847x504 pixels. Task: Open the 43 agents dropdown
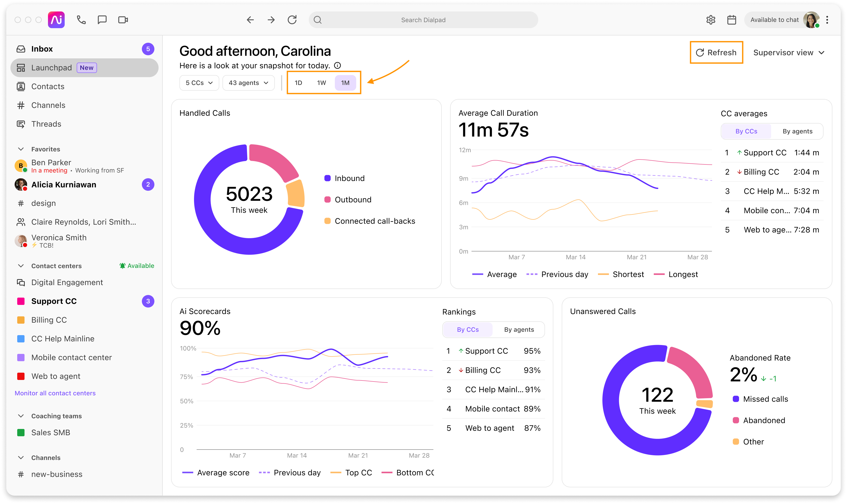click(248, 83)
